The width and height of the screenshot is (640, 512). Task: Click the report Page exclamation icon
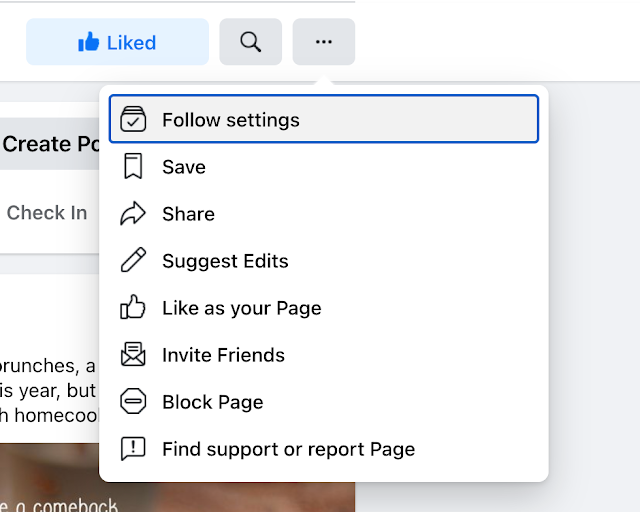click(x=133, y=449)
